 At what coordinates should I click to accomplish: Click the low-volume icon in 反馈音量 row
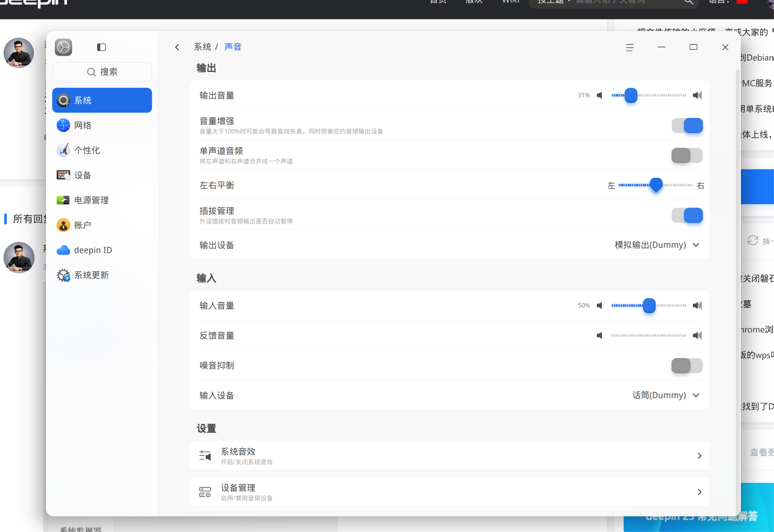coord(599,335)
